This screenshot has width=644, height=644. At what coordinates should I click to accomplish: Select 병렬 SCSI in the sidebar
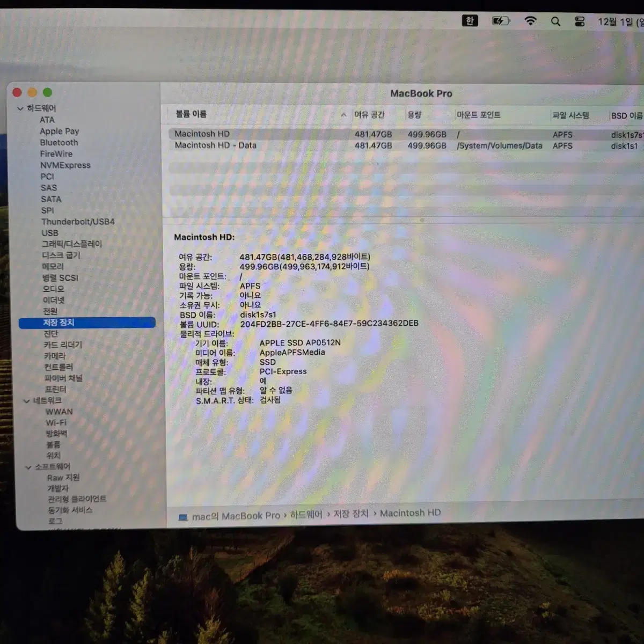tap(60, 277)
